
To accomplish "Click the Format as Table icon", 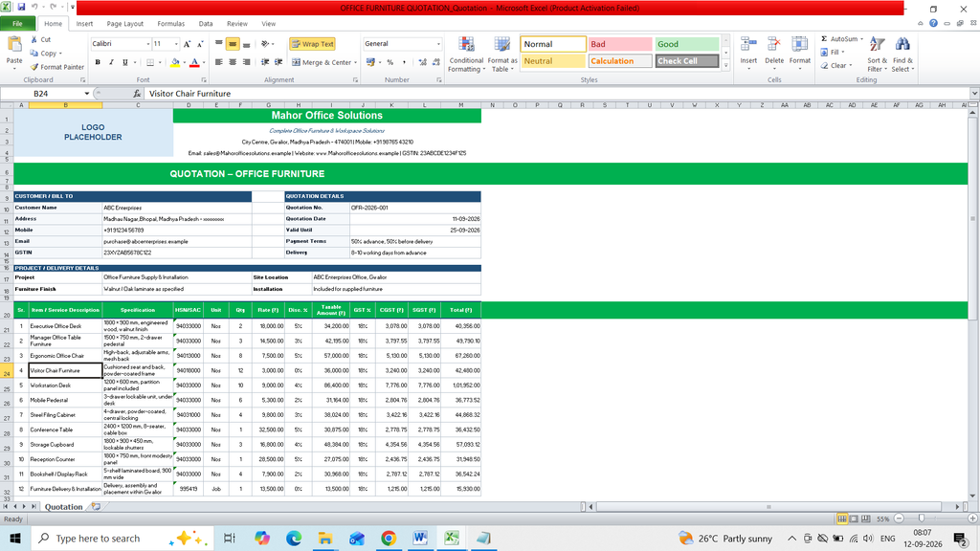I will (501, 44).
